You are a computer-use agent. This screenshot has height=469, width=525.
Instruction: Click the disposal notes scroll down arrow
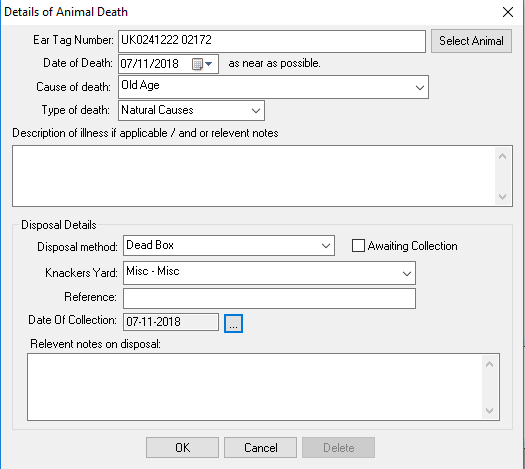[x=489, y=410]
